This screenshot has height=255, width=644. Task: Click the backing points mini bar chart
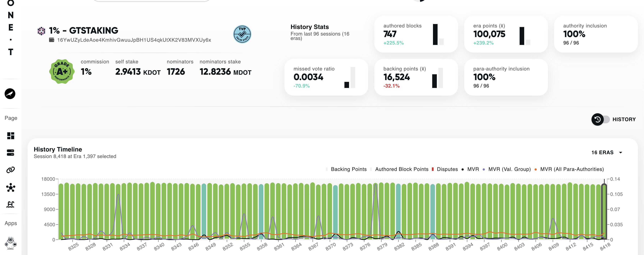pyautogui.click(x=438, y=78)
